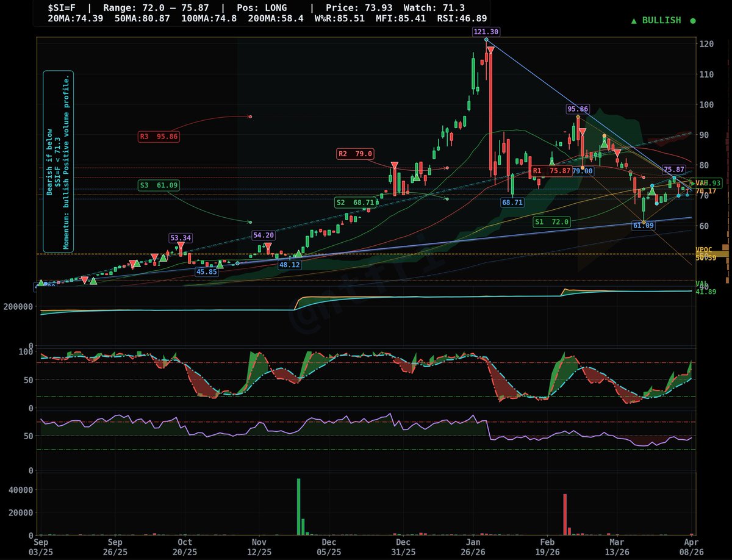Click the purple 54.20 swing high label
This screenshot has width=732, height=560.
[x=264, y=235]
